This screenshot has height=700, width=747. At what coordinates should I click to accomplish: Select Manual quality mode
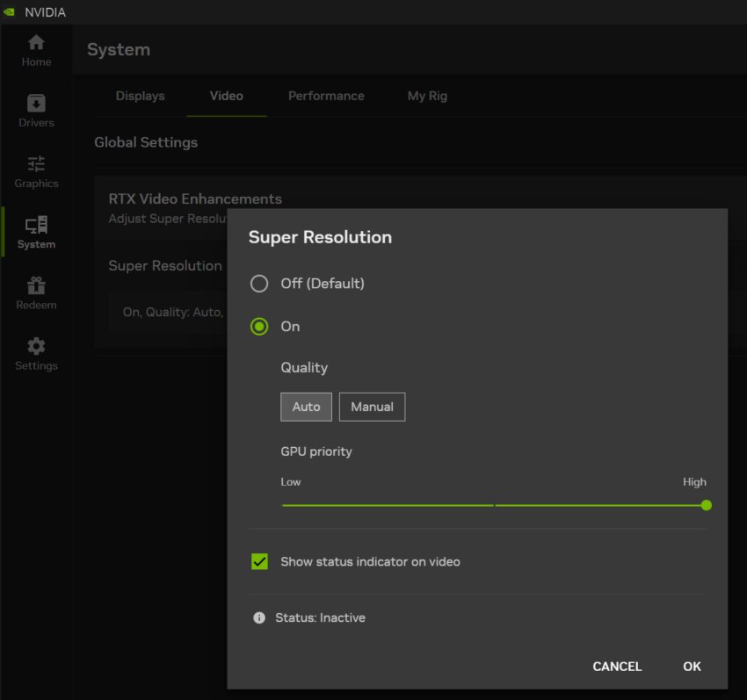point(372,407)
